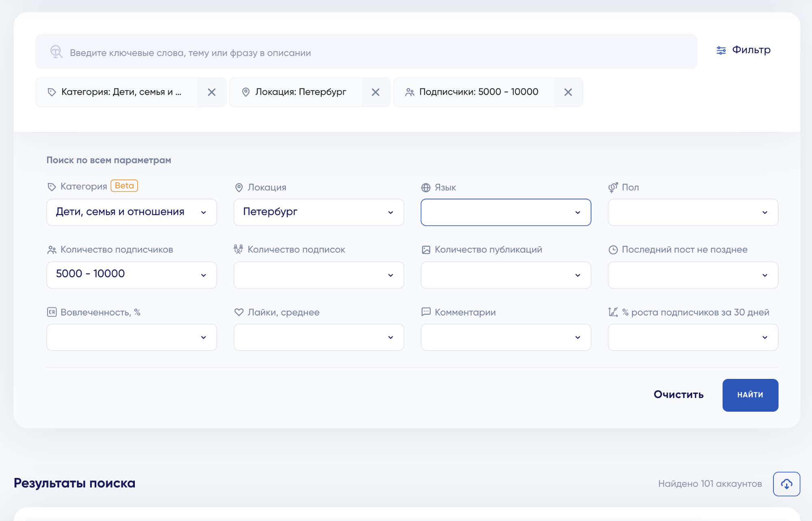Click the people icon in Подписчики chip
The width and height of the screenshot is (812, 521).
pyautogui.click(x=409, y=92)
